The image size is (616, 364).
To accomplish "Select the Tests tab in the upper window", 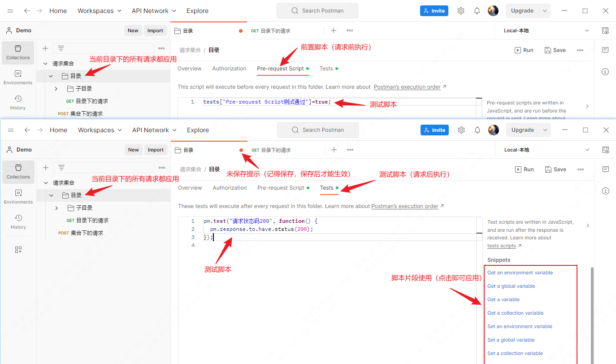I will coord(329,69).
